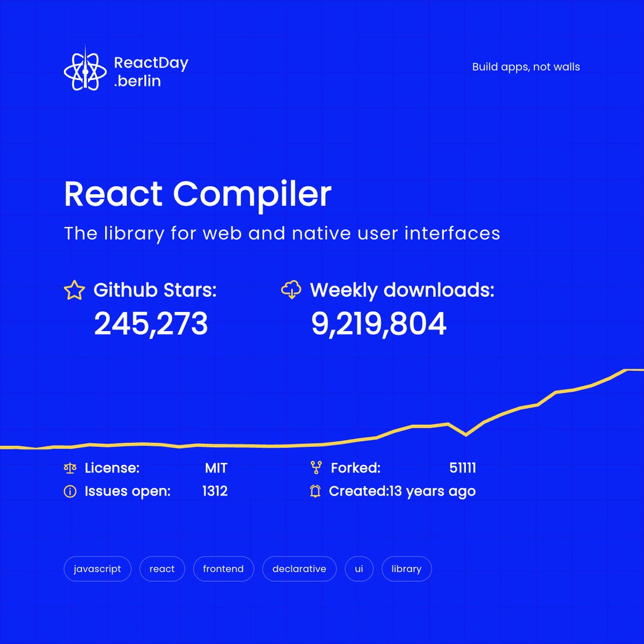
Task: Select the library tag
Action: point(406,569)
